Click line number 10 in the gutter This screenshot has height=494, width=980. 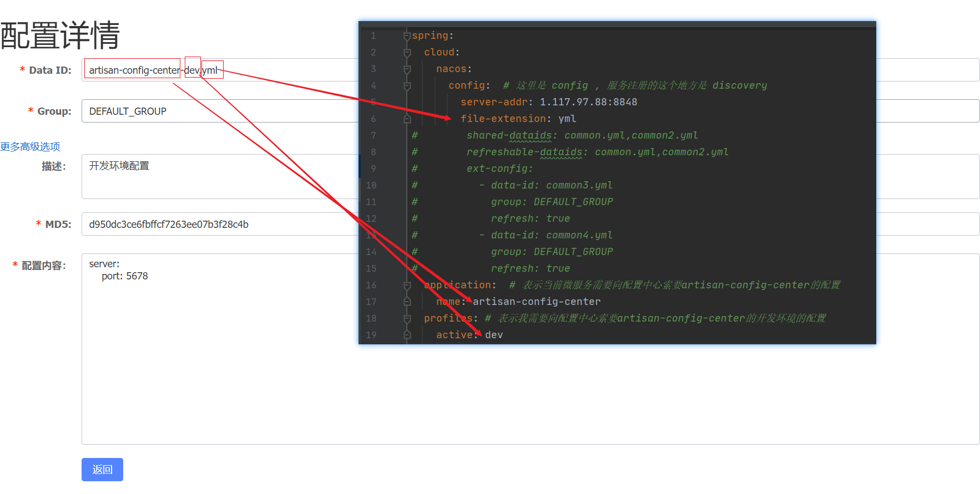371,185
